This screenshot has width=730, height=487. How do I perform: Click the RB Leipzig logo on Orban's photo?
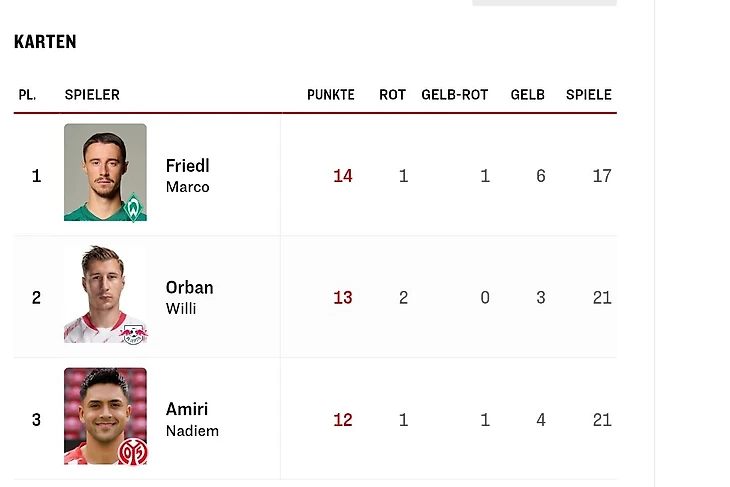point(133,333)
